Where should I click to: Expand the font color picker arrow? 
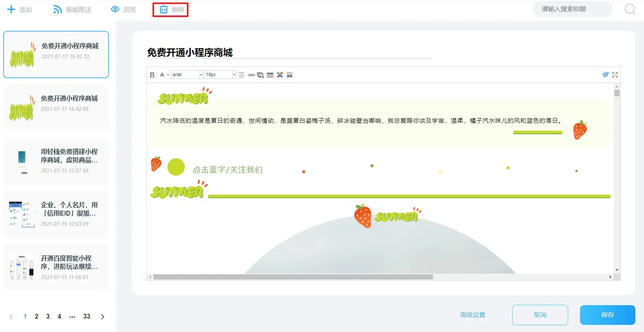click(x=168, y=75)
